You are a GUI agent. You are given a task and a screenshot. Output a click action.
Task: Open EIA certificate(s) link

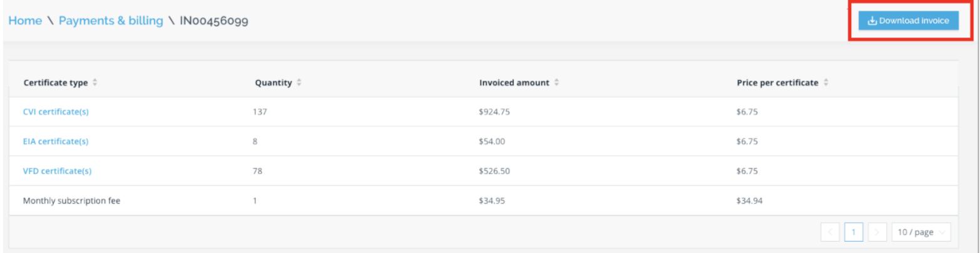56,142
